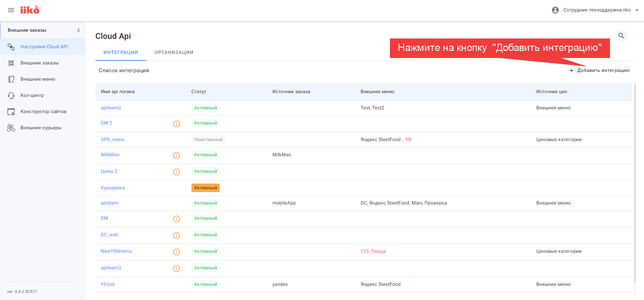Click the red PB menu in UPD_menu row
The height and width of the screenshot is (300, 644).
(x=408, y=139)
